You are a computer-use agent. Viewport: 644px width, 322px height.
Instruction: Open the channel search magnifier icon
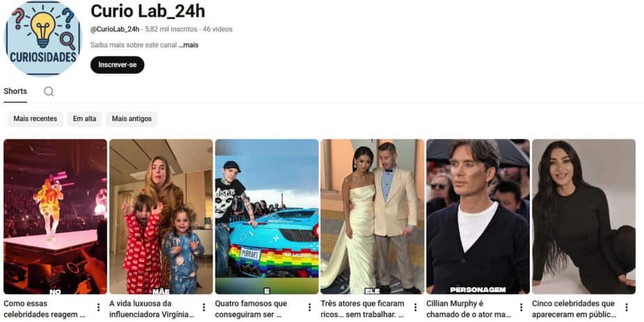pyautogui.click(x=49, y=91)
